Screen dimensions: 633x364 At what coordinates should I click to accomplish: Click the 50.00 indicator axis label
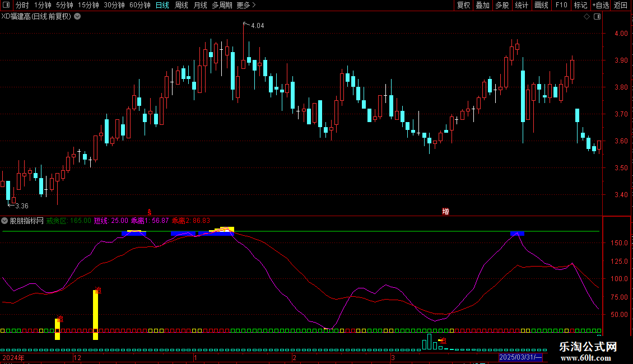[x=620, y=315]
